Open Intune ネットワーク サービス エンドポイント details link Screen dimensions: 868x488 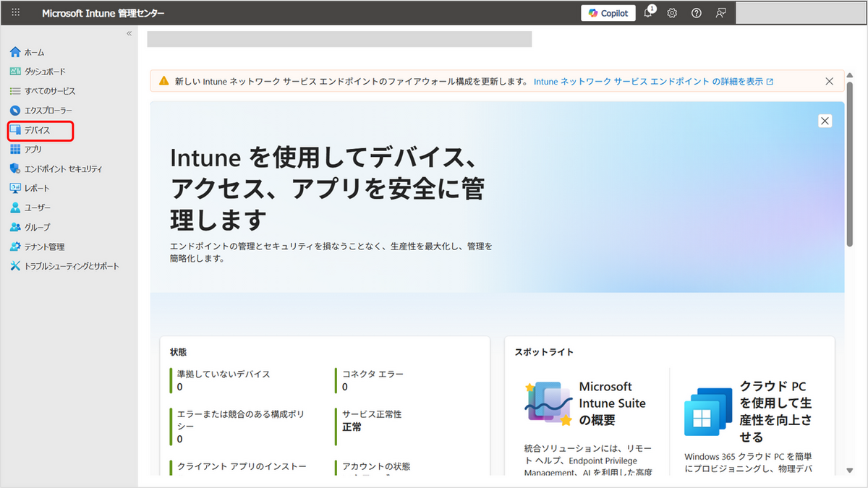click(653, 82)
